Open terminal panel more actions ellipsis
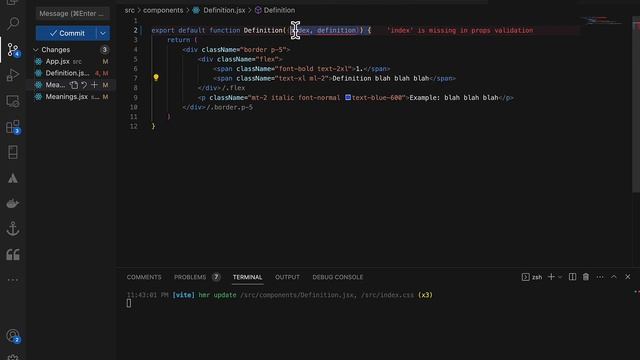This screenshot has width=640, height=360. pyautogui.click(x=600, y=277)
